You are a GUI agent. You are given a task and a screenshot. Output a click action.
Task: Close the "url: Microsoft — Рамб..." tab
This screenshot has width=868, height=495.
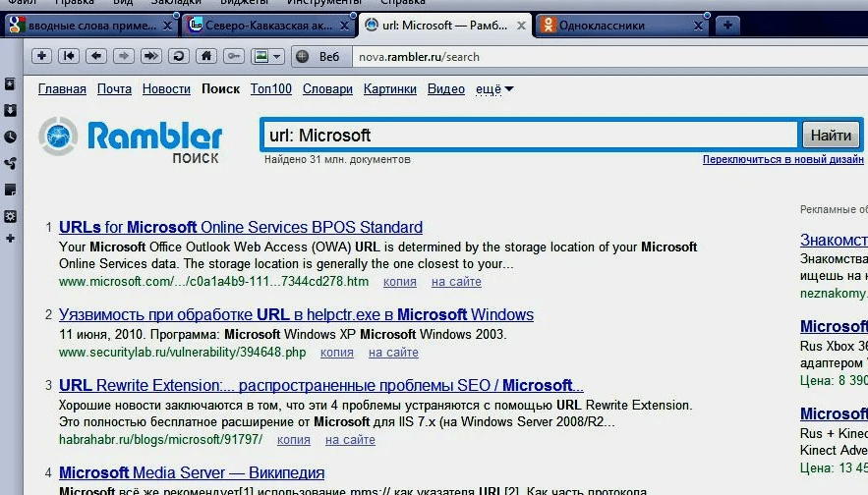pos(521,26)
